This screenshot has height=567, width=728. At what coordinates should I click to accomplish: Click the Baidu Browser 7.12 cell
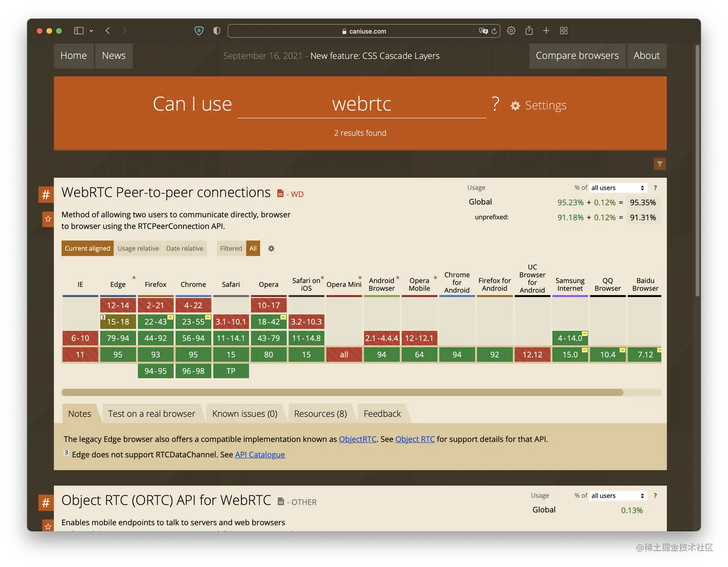(645, 354)
